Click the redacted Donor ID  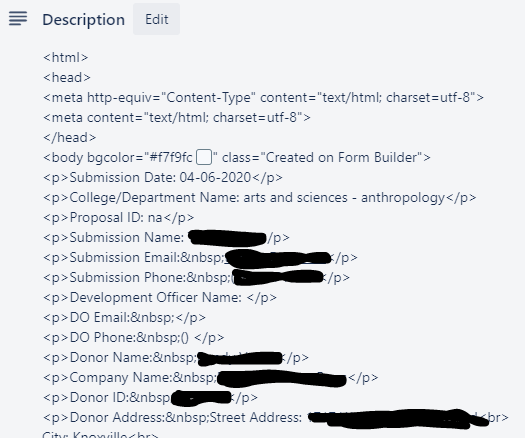tap(201, 398)
